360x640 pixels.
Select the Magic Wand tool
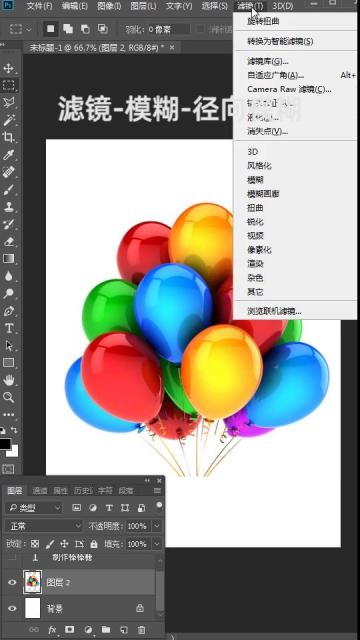(9, 120)
